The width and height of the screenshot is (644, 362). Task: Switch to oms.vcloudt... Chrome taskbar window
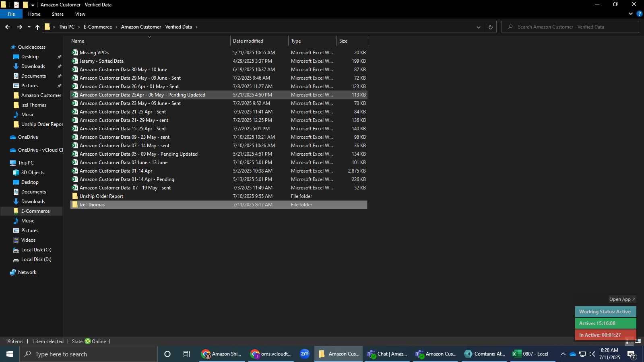point(271,354)
